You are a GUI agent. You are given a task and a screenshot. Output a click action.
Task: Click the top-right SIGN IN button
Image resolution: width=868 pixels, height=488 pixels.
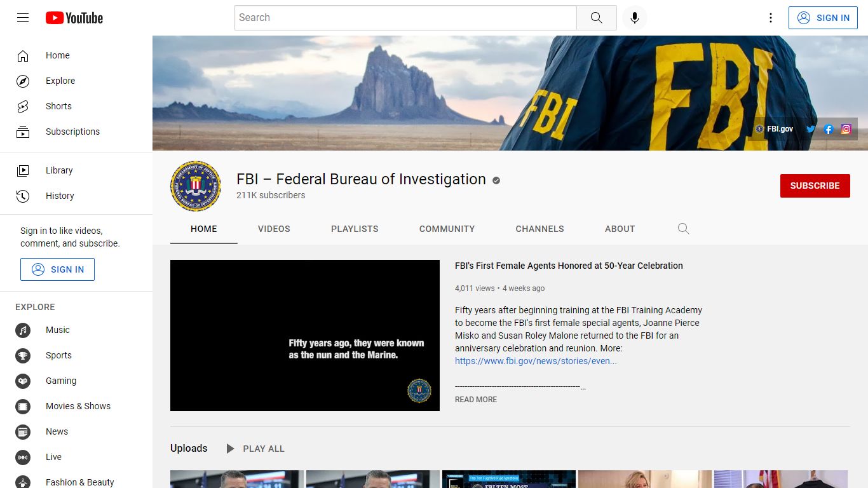pyautogui.click(x=823, y=18)
